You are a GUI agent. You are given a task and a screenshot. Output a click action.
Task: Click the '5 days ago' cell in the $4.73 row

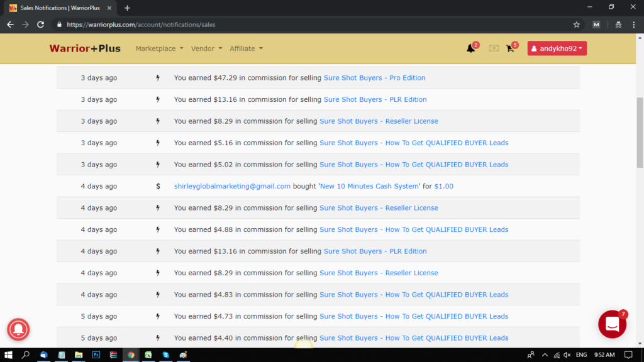[x=99, y=316]
